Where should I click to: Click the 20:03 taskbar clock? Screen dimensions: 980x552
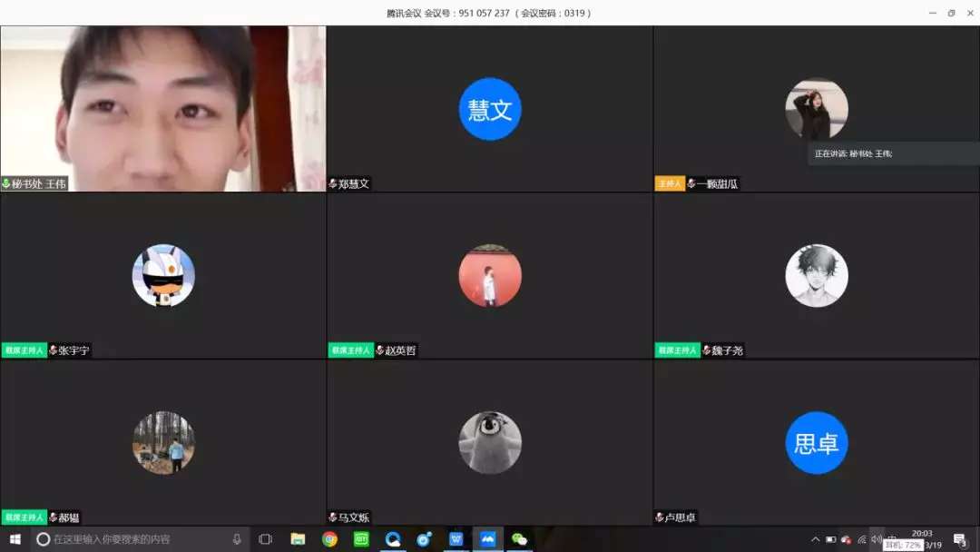click(x=922, y=534)
